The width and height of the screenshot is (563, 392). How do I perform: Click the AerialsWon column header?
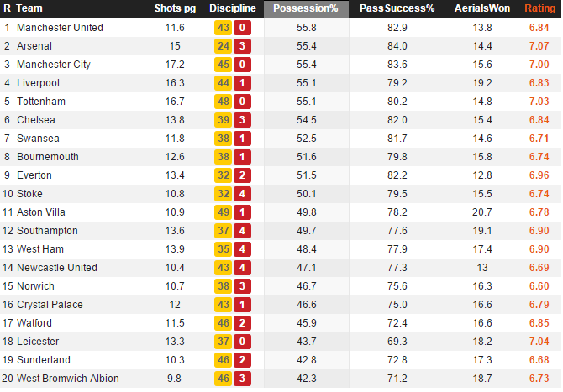point(481,8)
